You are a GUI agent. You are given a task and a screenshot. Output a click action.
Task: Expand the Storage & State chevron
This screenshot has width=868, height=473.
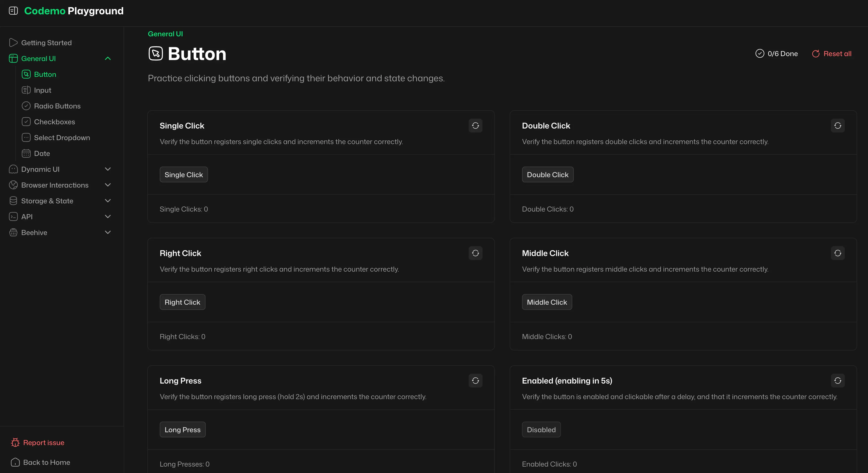(x=108, y=201)
